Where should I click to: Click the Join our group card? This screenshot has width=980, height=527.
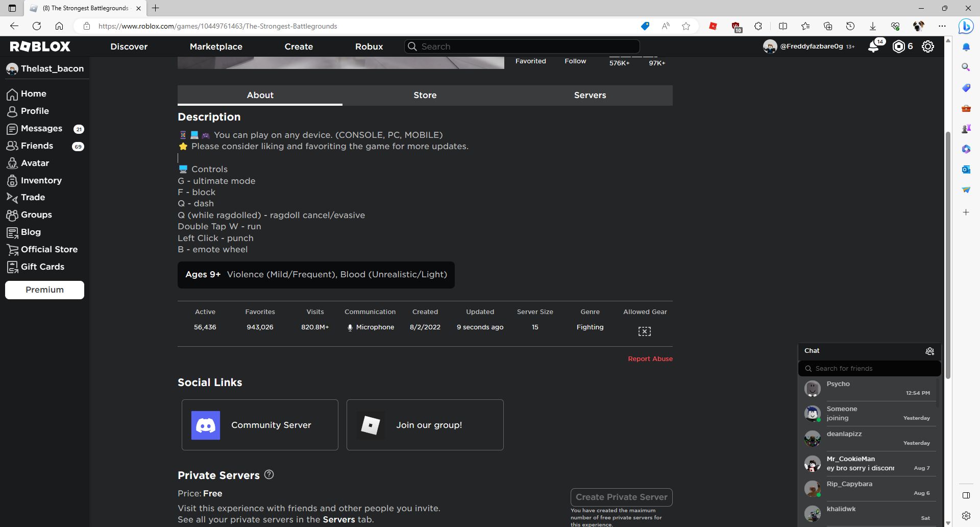pos(425,425)
